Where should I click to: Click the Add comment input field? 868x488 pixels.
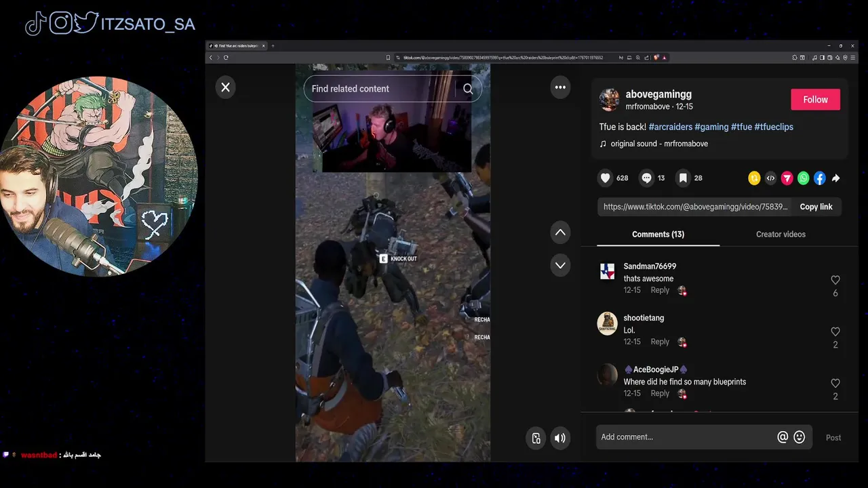(685, 437)
